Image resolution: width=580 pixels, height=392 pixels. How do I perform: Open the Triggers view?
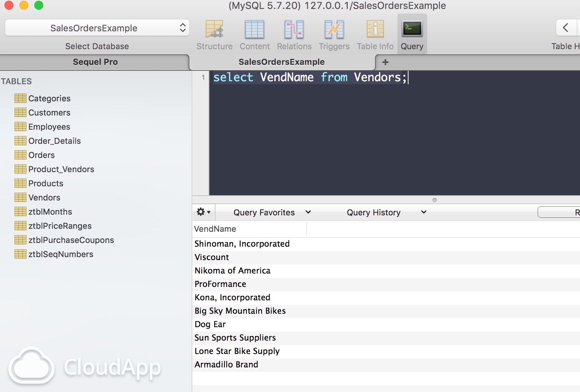pos(334,35)
